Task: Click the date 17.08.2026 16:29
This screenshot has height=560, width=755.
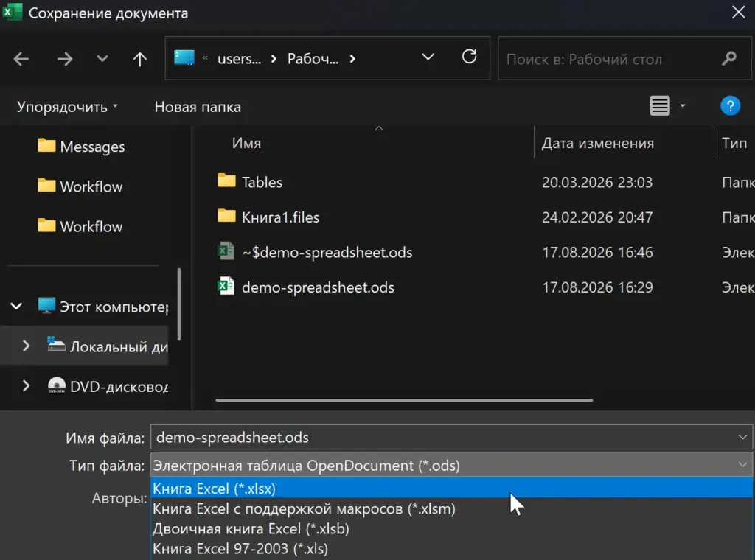Action: (x=597, y=287)
